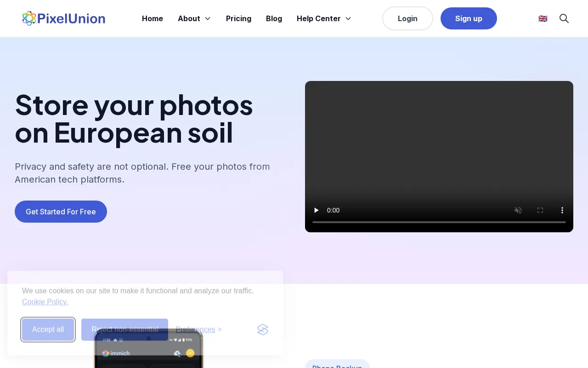Visit the Blog page
This screenshot has width=588, height=368.
pos(274,18)
